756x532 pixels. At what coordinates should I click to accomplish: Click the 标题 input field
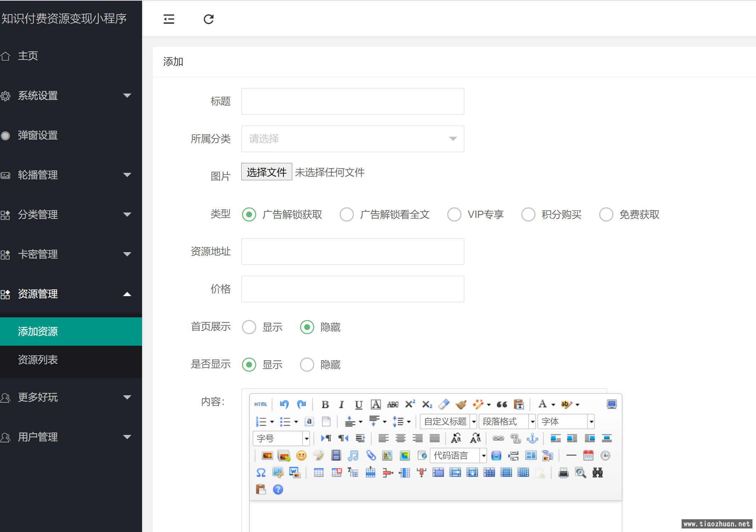point(353,101)
